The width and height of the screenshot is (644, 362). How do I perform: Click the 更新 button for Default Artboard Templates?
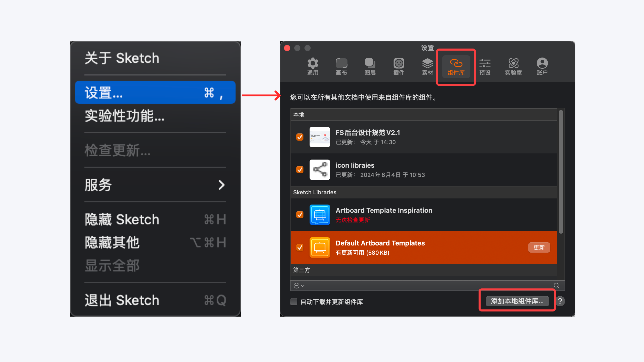(x=539, y=247)
